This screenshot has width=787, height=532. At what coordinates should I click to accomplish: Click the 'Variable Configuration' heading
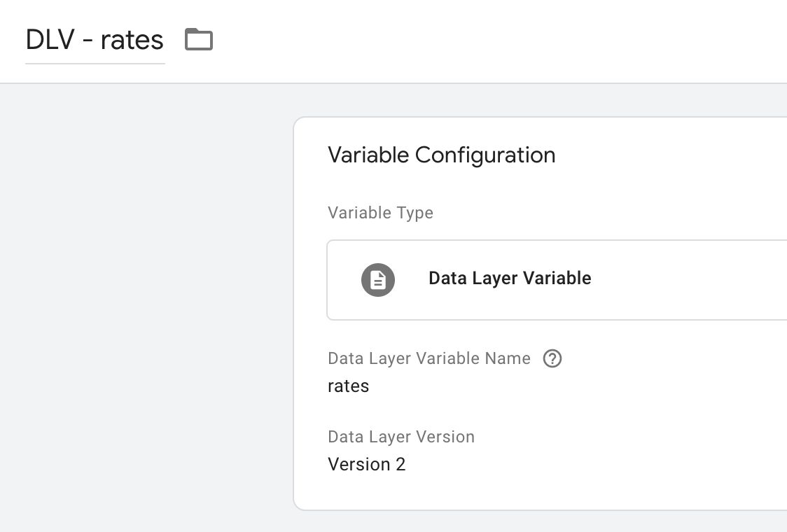(x=442, y=155)
